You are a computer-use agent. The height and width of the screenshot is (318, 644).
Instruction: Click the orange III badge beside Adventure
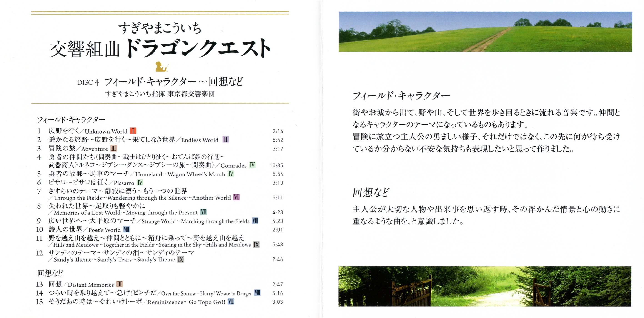point(113,148)
